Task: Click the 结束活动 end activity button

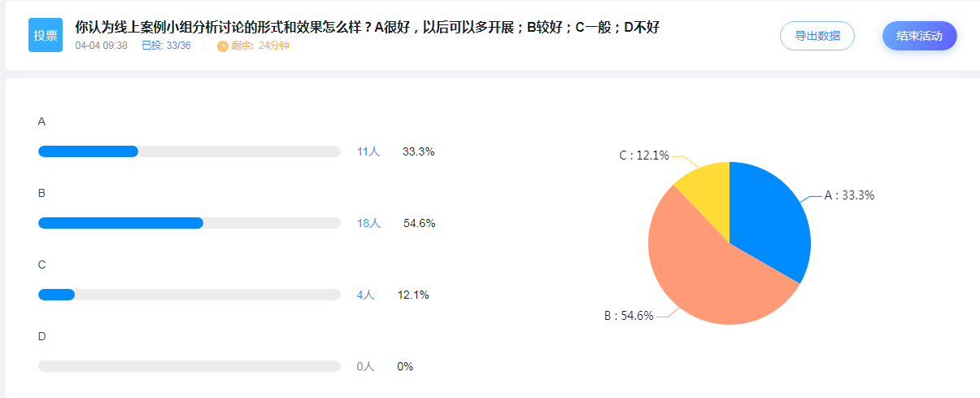Action: point(920,36)
